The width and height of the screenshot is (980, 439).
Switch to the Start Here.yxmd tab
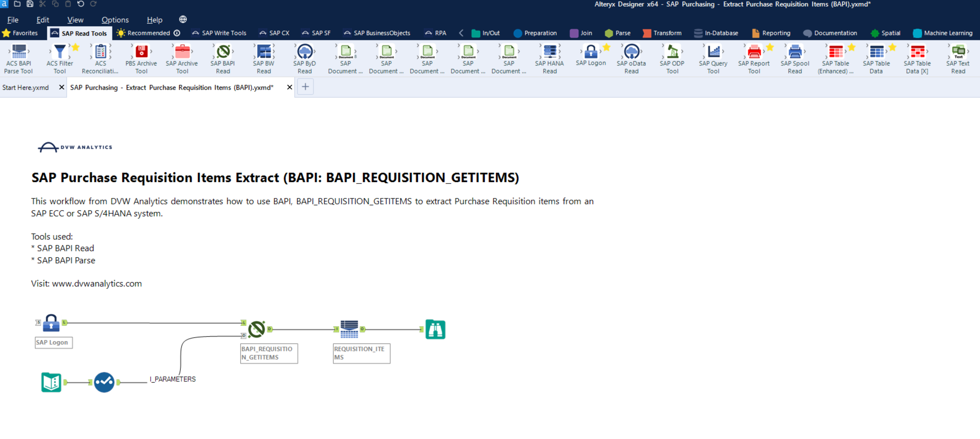[x=25, y=87]
